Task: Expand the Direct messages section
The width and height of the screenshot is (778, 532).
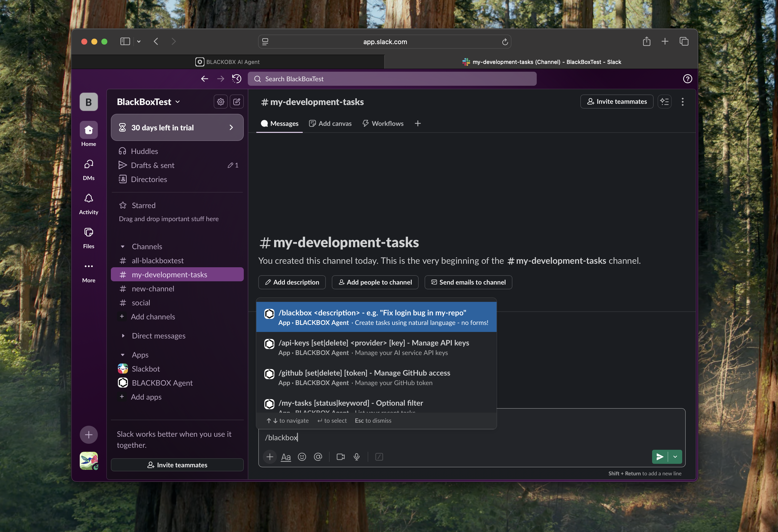Action: [123, 336]
